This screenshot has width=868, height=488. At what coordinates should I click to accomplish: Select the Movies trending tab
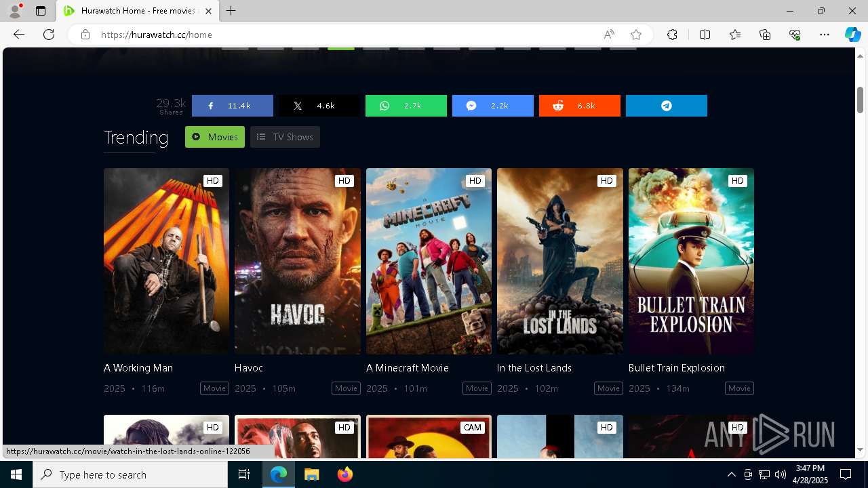click(215, 137)
